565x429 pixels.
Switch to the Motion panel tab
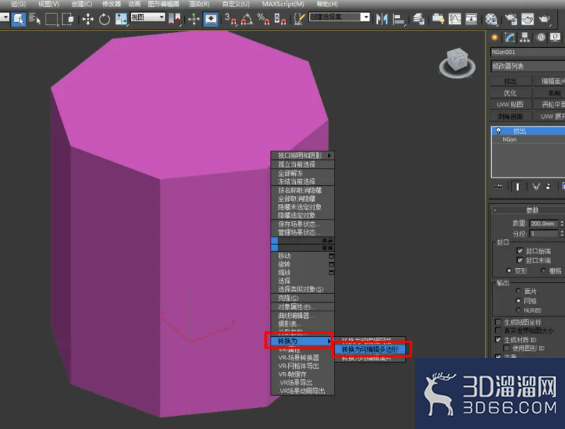(541, 37)
